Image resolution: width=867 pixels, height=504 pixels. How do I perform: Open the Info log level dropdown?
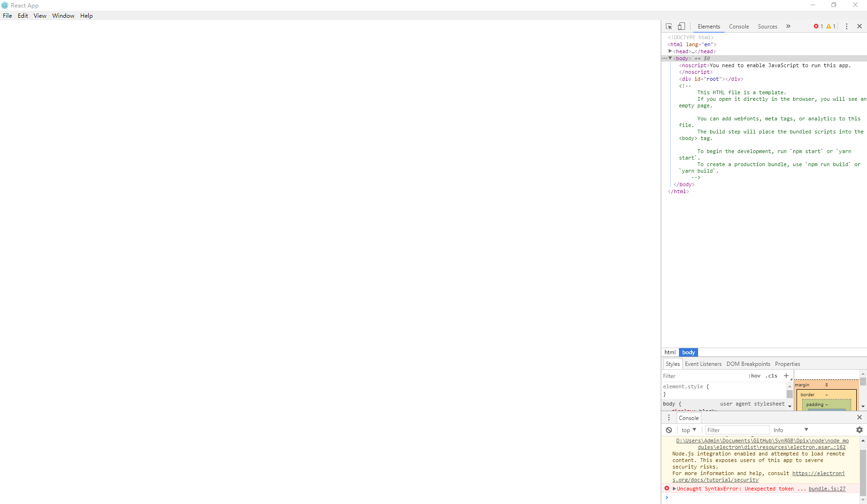790,430
